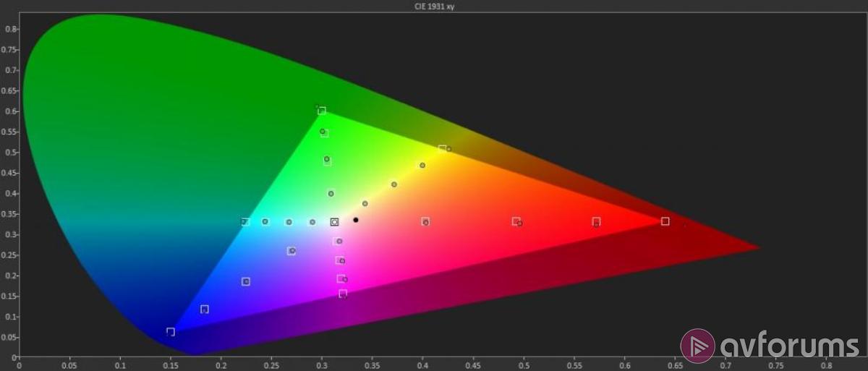Select the red primary target square
This screenshot has height=371, width=868.
(x=665, y=221)
